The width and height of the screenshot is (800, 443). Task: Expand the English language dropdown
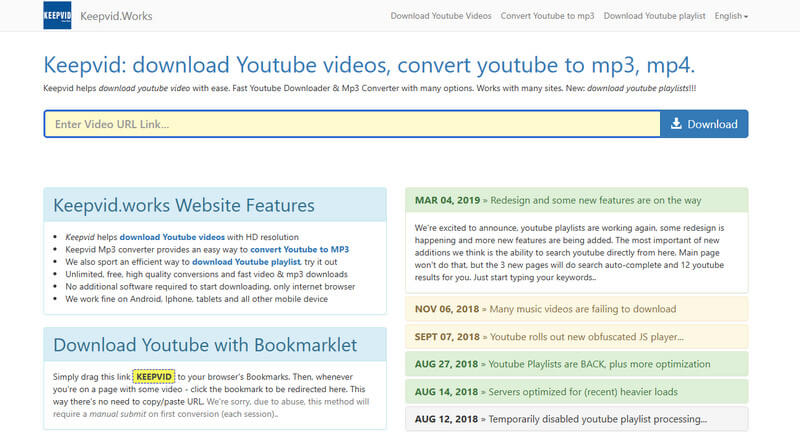[x=731, y=16]
